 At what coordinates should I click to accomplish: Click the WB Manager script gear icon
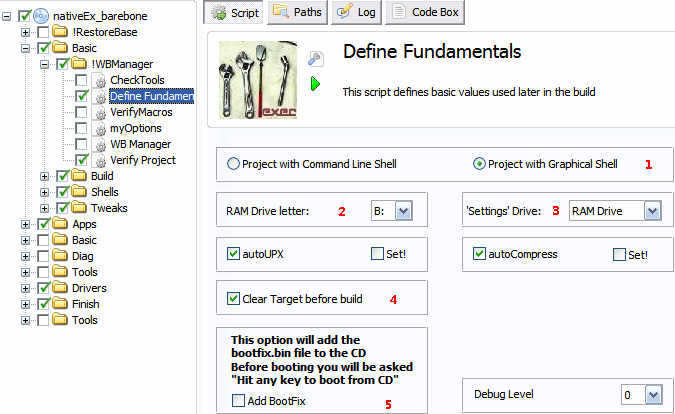100,145
